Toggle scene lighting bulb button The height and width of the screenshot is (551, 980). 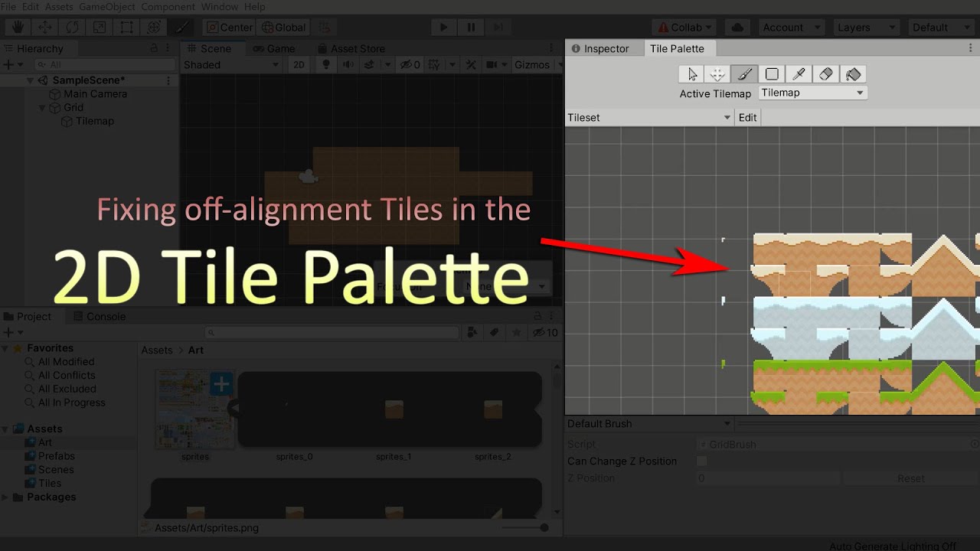tap(325, 65)
